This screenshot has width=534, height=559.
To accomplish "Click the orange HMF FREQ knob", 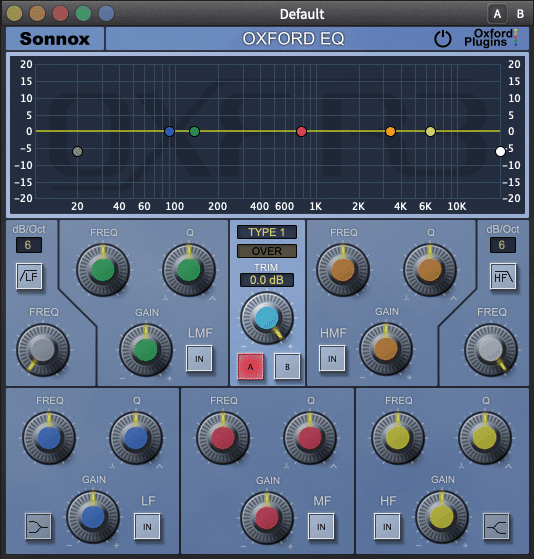I will click(343, 270).
